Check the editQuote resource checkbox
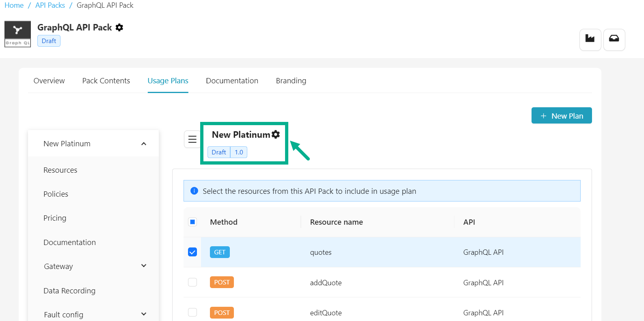 (192, 312)
